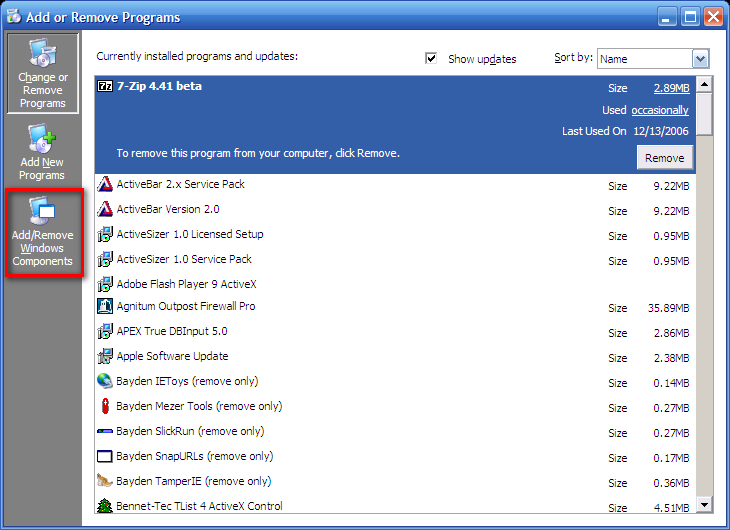The image size is (730, 530).
Task: Click the 7-Zip 4.41 beta program icon
Action: click(105, 87)
